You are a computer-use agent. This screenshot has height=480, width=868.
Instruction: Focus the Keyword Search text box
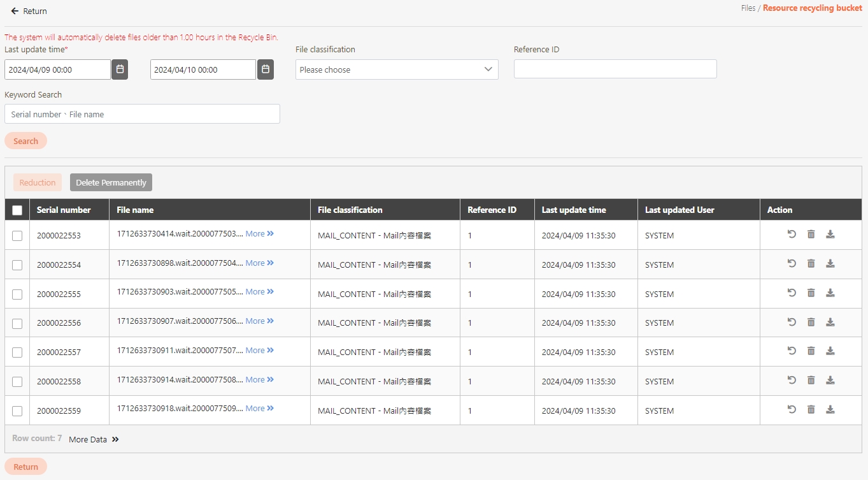[x=142, y=114]
